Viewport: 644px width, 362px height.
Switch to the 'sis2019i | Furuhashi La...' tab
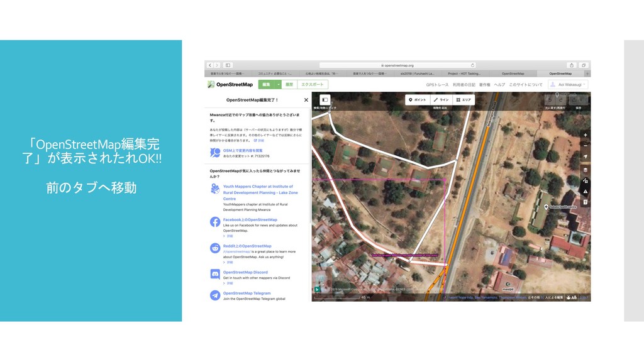(418, 74)
